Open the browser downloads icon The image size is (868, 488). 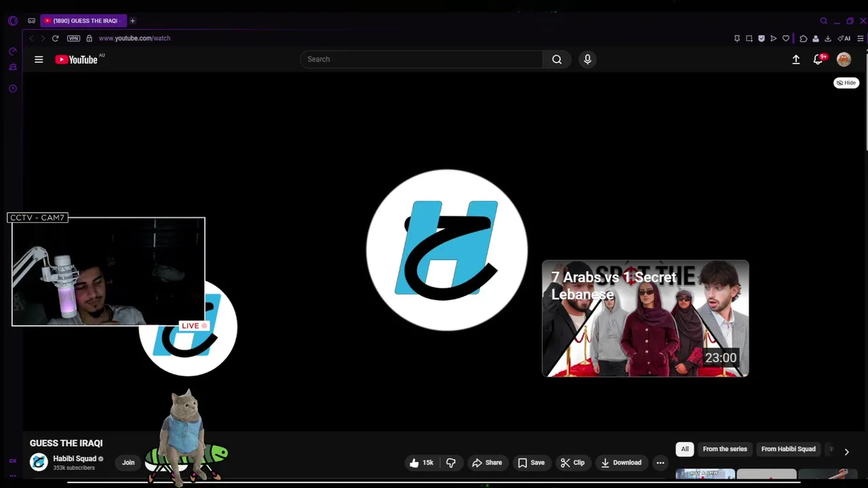click(828, 39)
